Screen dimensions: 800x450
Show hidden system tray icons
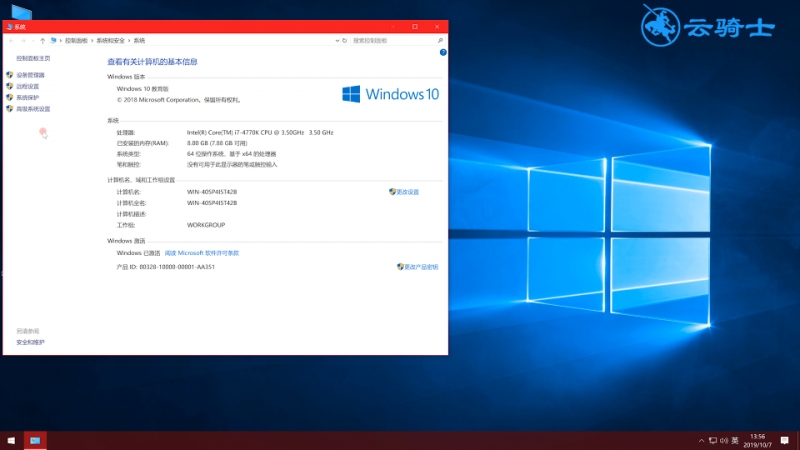point(702,441)
